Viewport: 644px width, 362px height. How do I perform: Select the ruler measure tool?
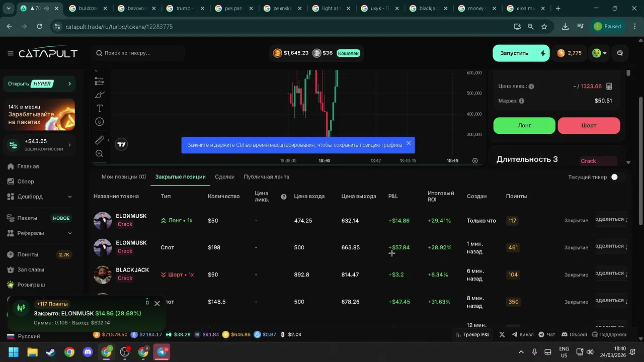click(x=100, y=140)
